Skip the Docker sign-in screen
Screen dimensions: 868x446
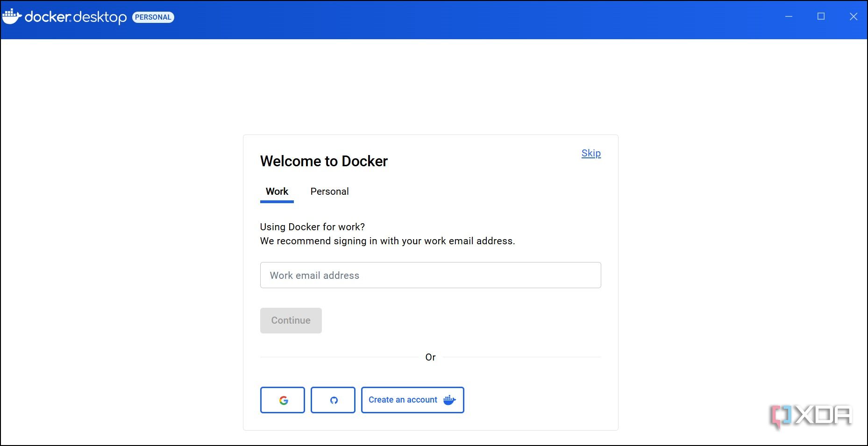591,153
